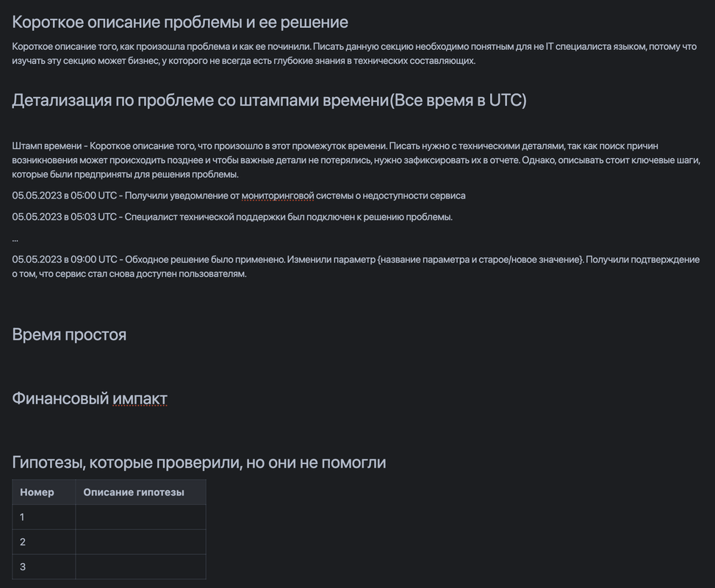
Task: Click table cell with number 3
Action: click(x=44, y=567)
